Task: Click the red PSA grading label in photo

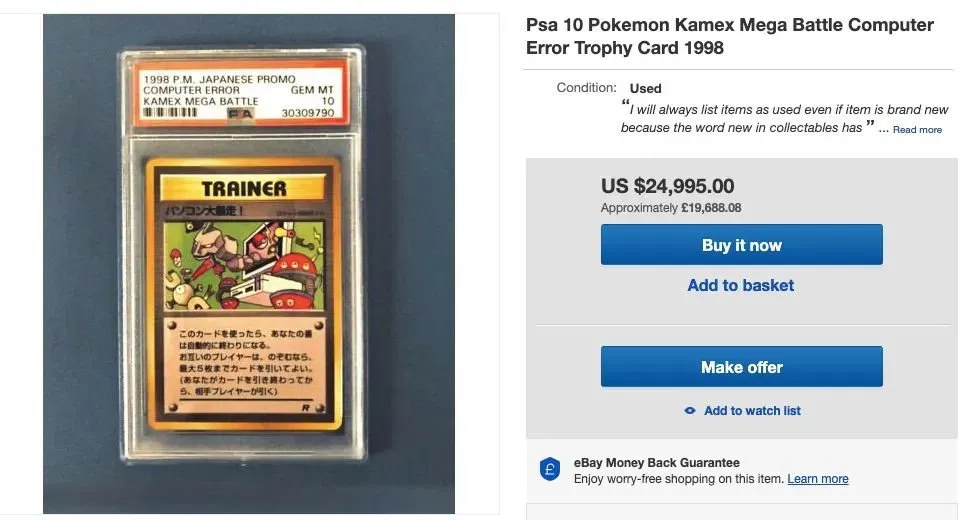Action: pos(240,92)
